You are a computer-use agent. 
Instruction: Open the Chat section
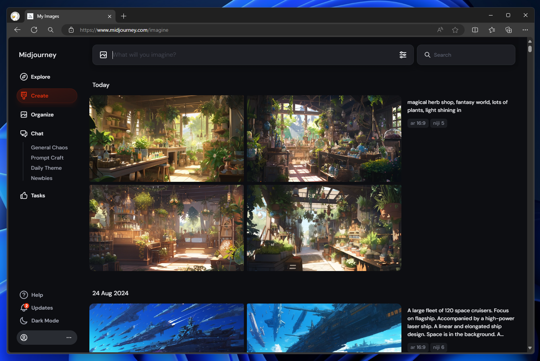coord(32,133)
